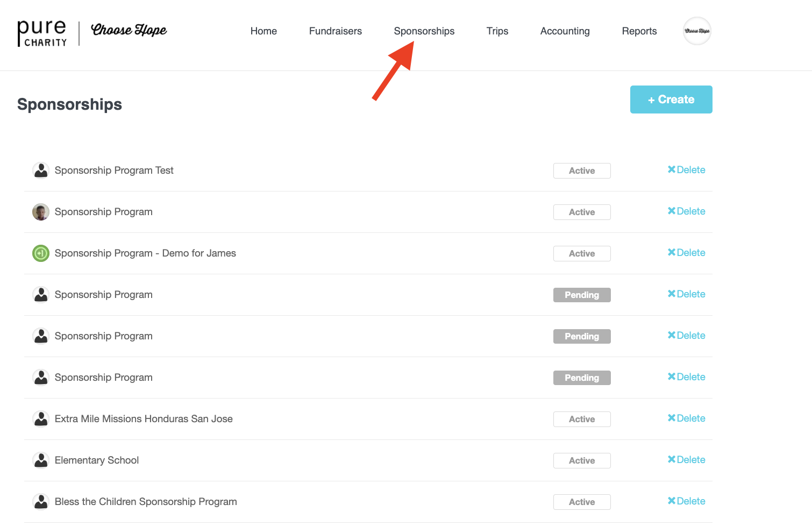Open Extra Mile Missions Honduras San Jose

(144, 419)
